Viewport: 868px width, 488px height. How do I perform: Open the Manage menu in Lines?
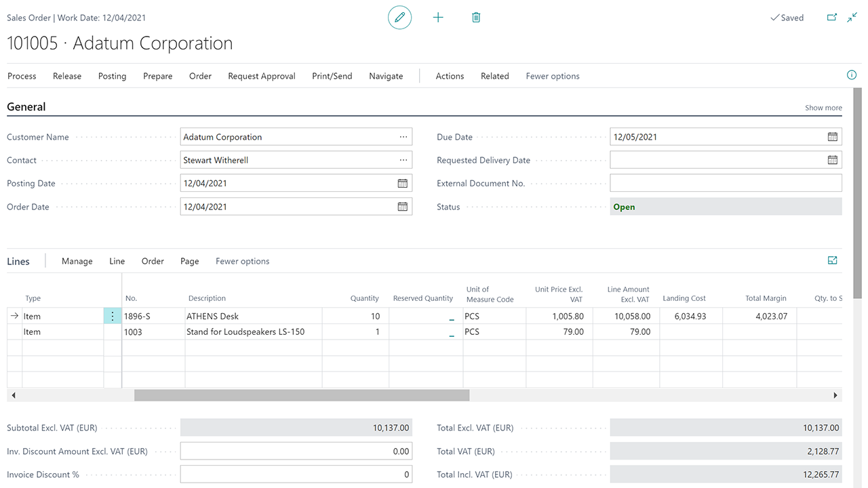pyautogui.click(x=77, y=261)
